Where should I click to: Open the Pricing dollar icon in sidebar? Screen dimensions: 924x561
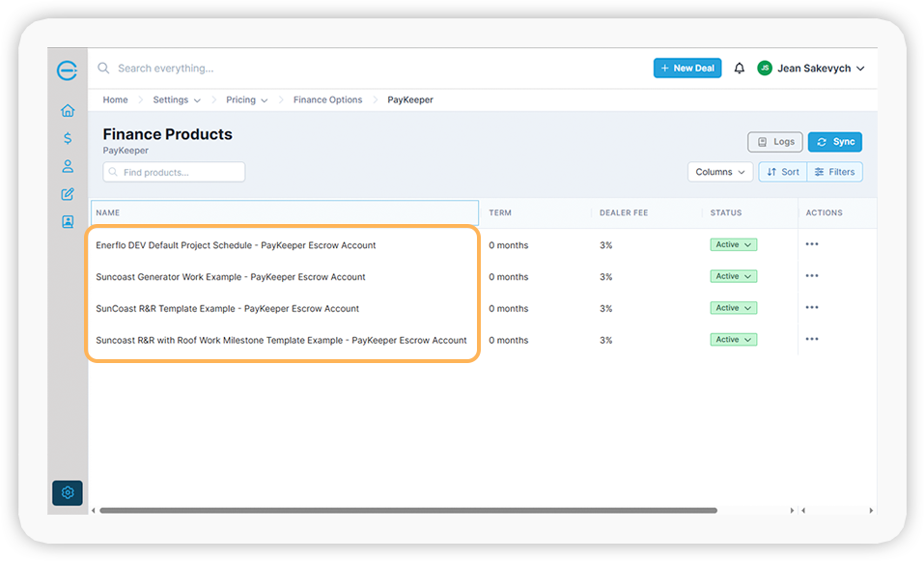pyautogui.click(x=67, y=137)
